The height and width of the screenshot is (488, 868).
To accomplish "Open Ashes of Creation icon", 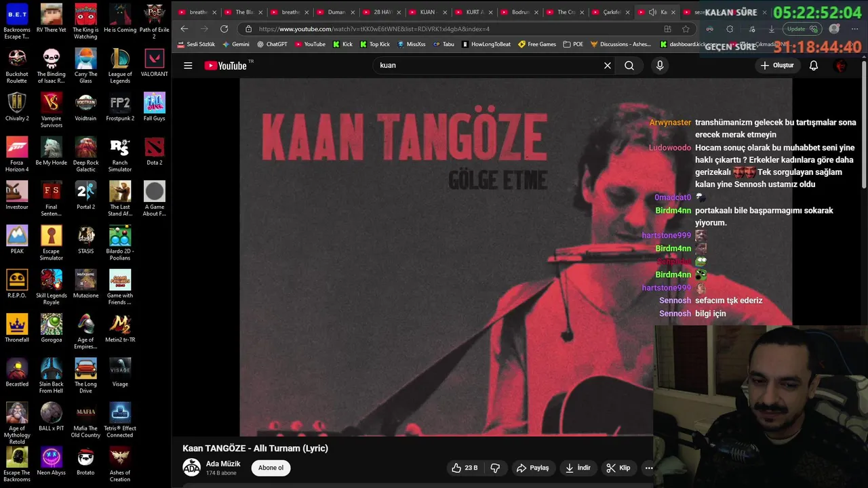I will pos(120,464).
